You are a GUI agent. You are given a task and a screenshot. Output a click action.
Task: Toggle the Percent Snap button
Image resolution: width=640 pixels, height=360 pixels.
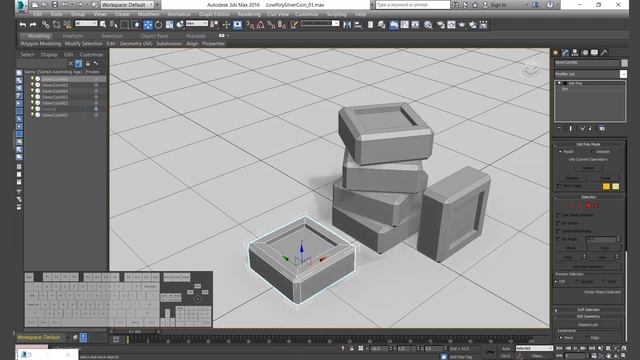tap(271, 25)
